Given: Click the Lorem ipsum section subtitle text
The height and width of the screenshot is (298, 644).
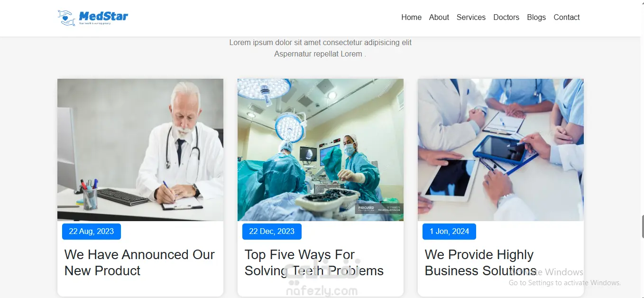Looking at the screenshot, I should tap(320, 48).
